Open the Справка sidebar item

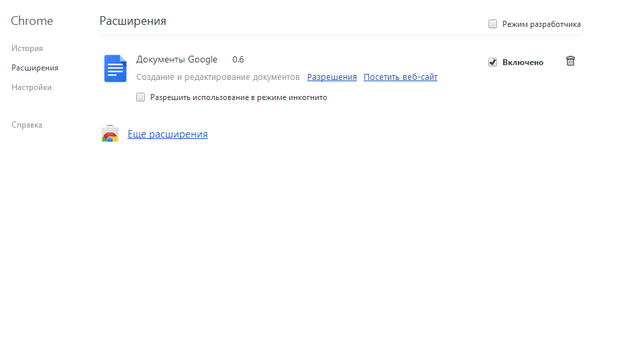tap(27, 125)
